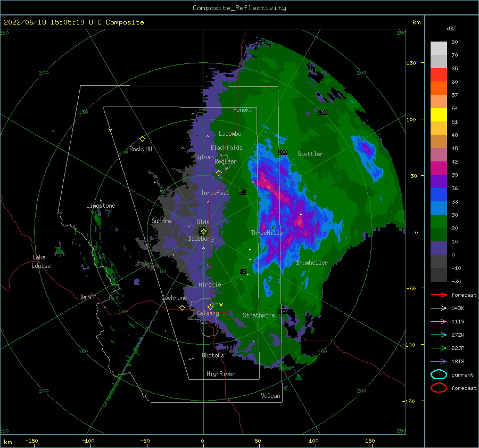Click the yellow diamond marker near RockyMH
The image size is (479, 448).
click(142, 139)
